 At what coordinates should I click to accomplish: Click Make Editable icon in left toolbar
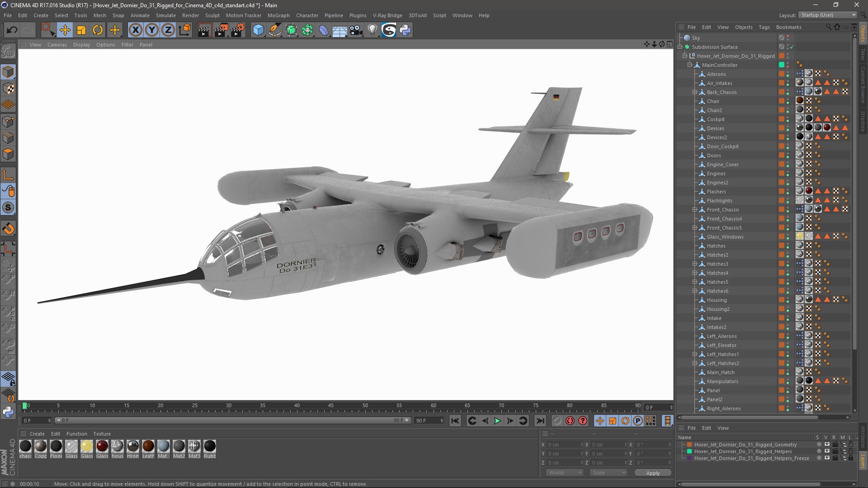pyautogui.click(x=8, y=52)
